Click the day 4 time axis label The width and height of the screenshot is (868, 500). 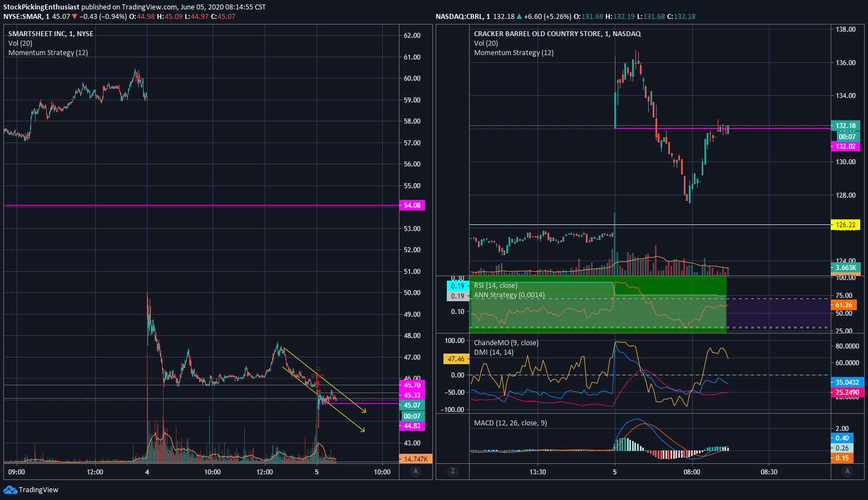[x=147, y=472]
